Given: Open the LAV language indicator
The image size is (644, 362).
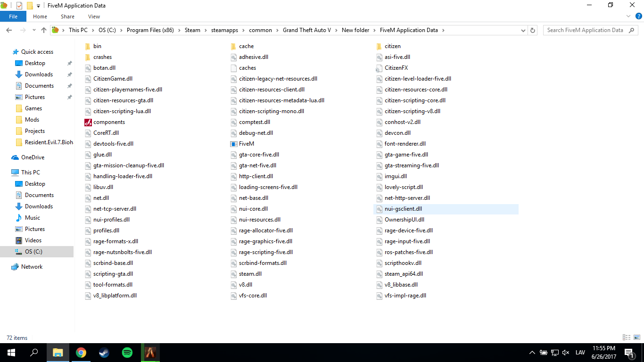Looking at the screenshot, I should click(580, 353).
